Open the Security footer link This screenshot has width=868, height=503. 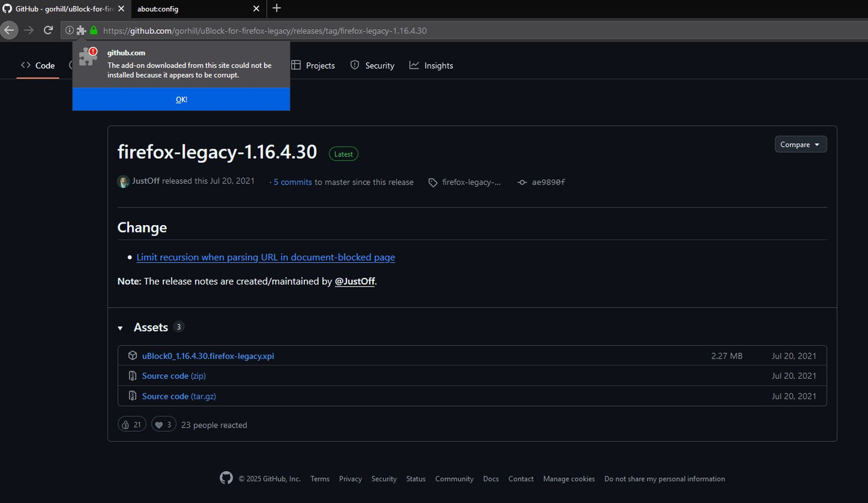pos(384,479)
